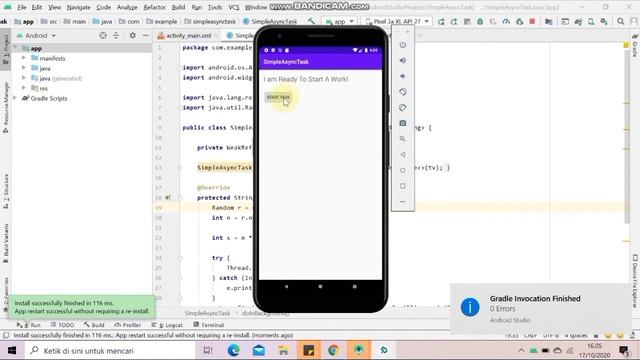The height and width of the screenshot is (360, 640).
Task: Click the Windows taskbar search box
Action: coord(109,351)
